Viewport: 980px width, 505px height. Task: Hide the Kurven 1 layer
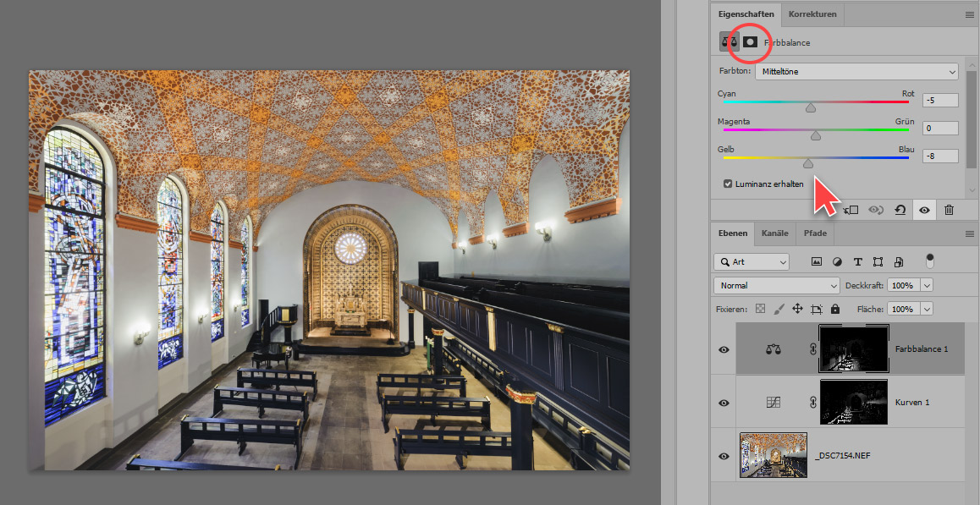tap(724, 403)
